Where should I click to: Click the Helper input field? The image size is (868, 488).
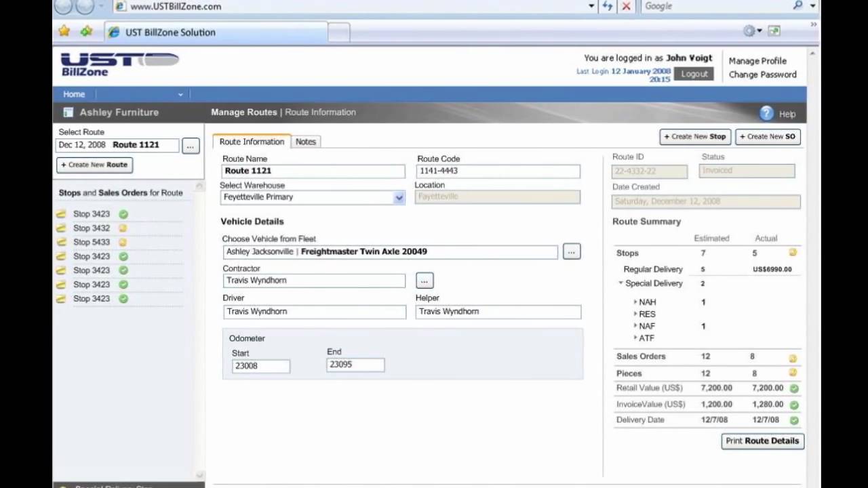click(x=498, y=312)
